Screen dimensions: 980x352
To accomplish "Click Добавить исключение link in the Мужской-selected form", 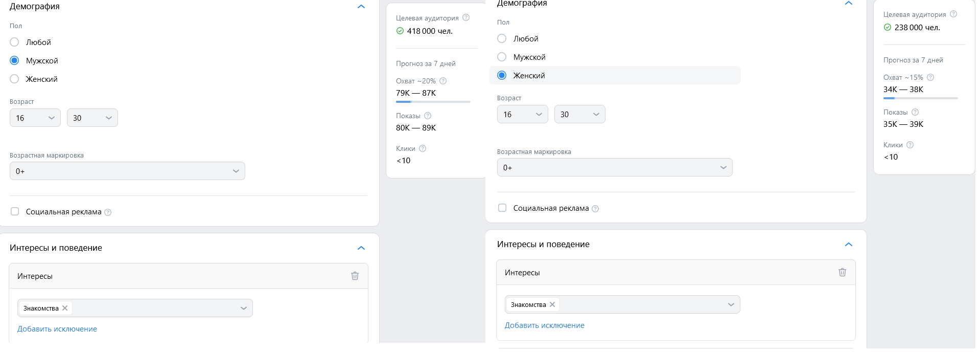I will pos(57,329).
